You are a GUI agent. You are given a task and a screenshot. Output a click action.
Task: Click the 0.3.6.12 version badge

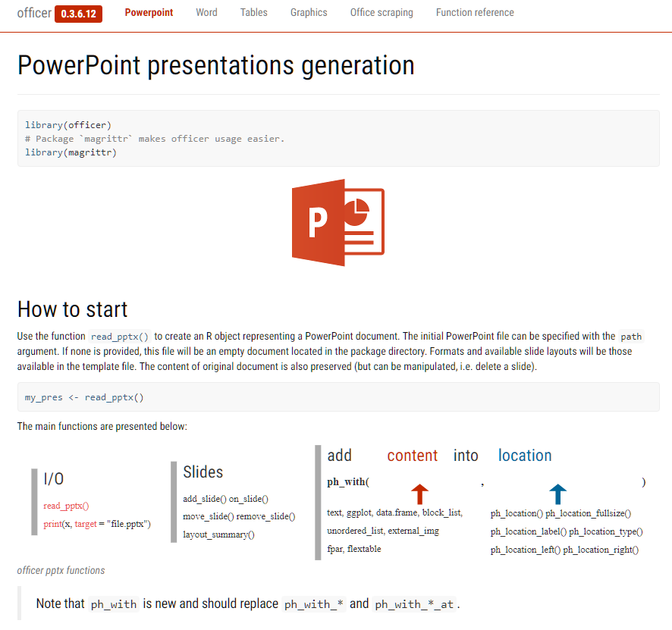[78, 14]
